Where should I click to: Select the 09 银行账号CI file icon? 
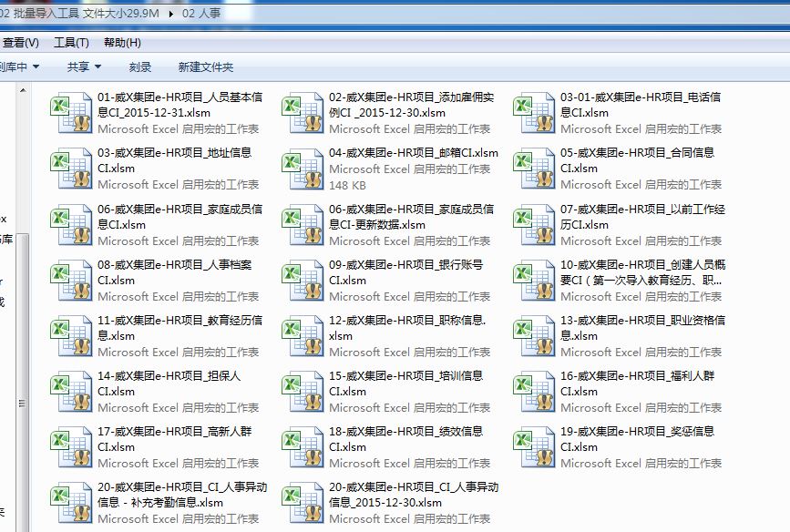tap(303, 280)
